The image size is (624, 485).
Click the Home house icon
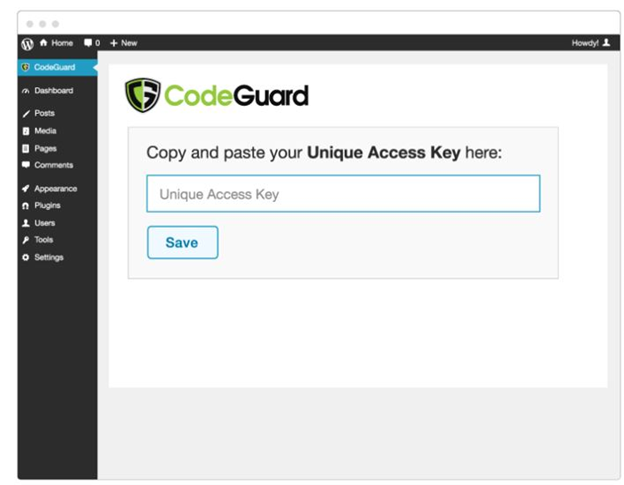click(43, 43)
